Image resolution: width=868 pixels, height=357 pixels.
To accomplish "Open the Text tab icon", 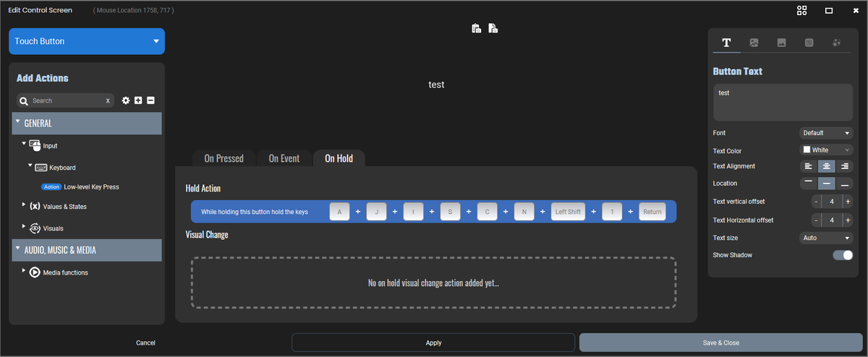I will (x=726, y=43).
